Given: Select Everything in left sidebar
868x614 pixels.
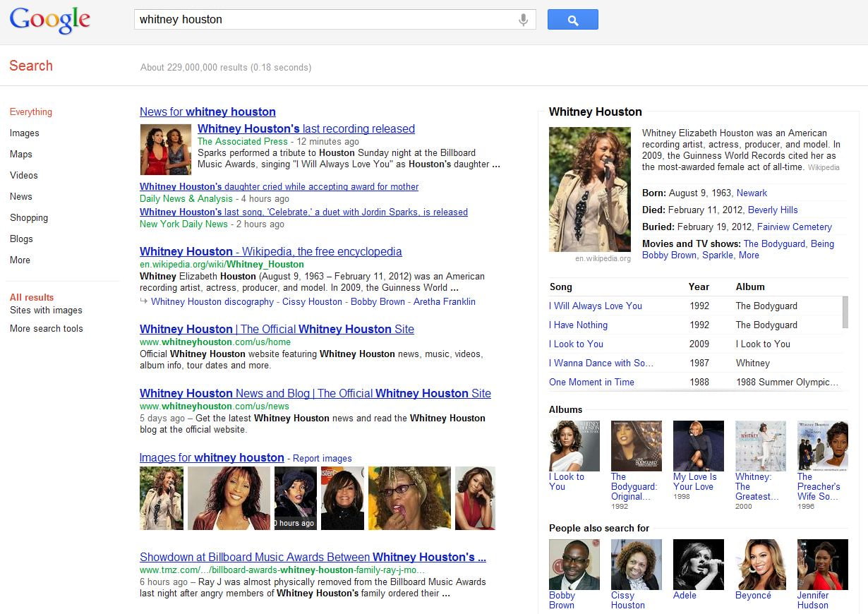Looking at the screenshot, I should coord(31,112).
